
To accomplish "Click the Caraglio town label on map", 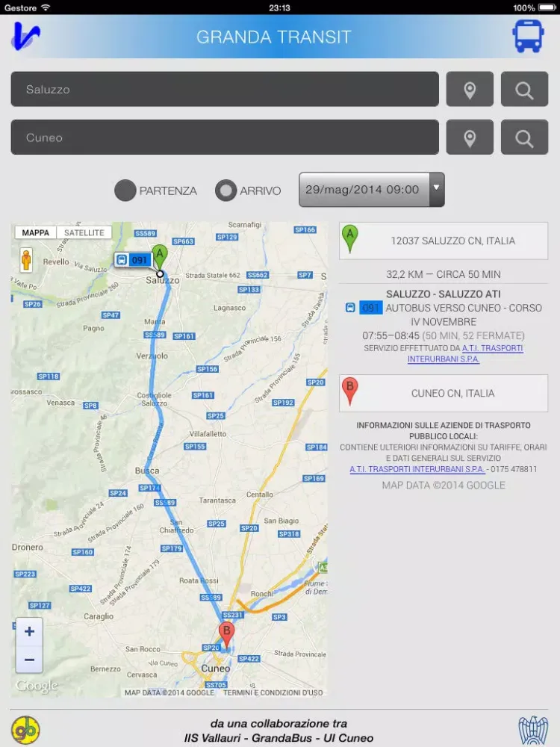I will click(x=99, y=616).
